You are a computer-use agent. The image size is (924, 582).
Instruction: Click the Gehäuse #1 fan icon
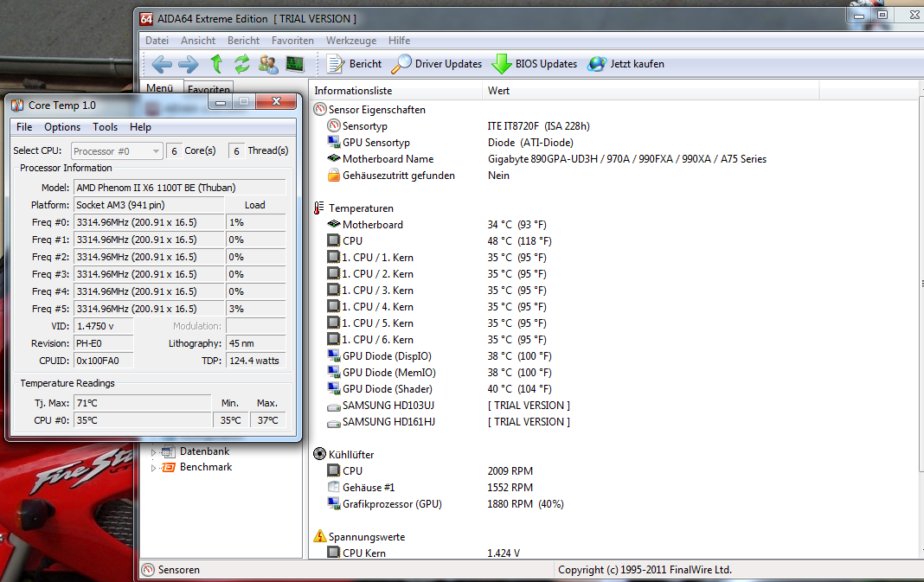(x=334, y=487)
